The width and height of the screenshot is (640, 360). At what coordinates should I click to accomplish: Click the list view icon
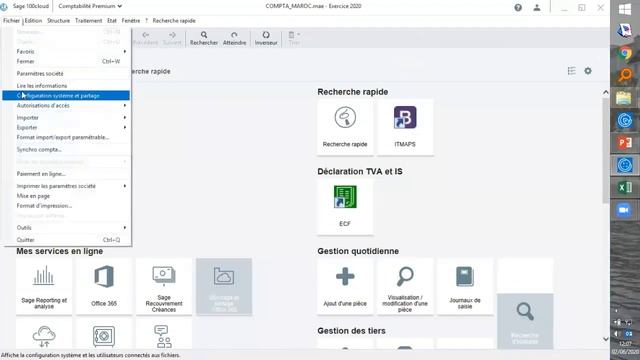tap(571, 71)
